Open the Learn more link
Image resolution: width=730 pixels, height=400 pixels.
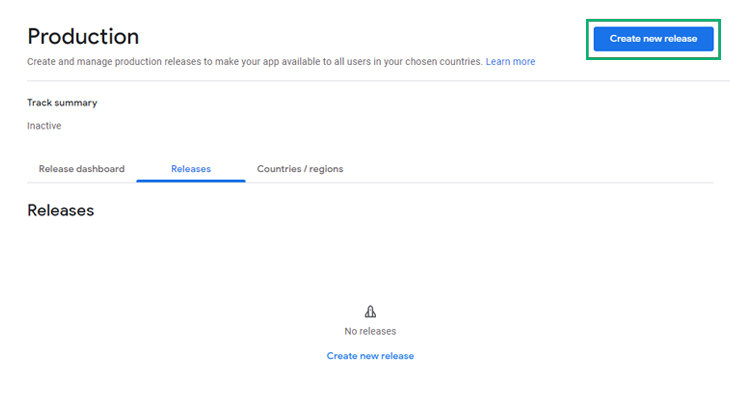click(510, 61)
